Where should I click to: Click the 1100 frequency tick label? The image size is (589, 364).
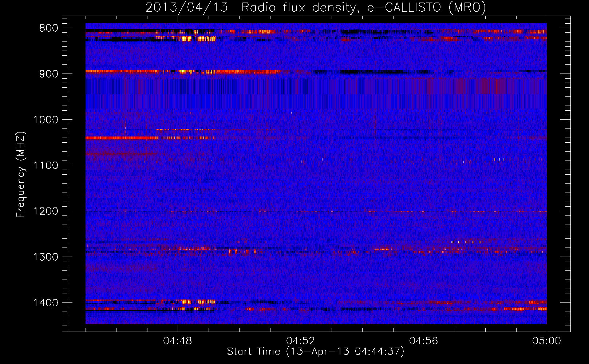46,166
